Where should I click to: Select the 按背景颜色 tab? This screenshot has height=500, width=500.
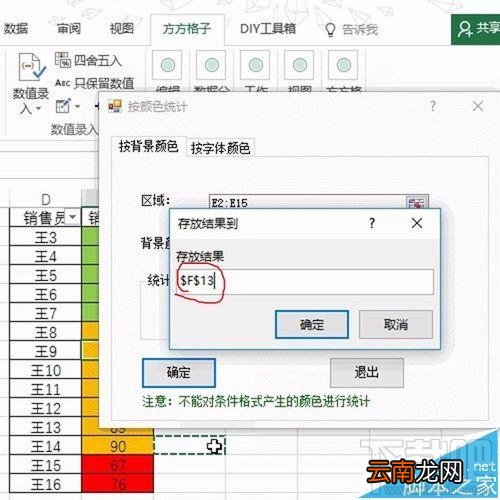click(149, 146)
